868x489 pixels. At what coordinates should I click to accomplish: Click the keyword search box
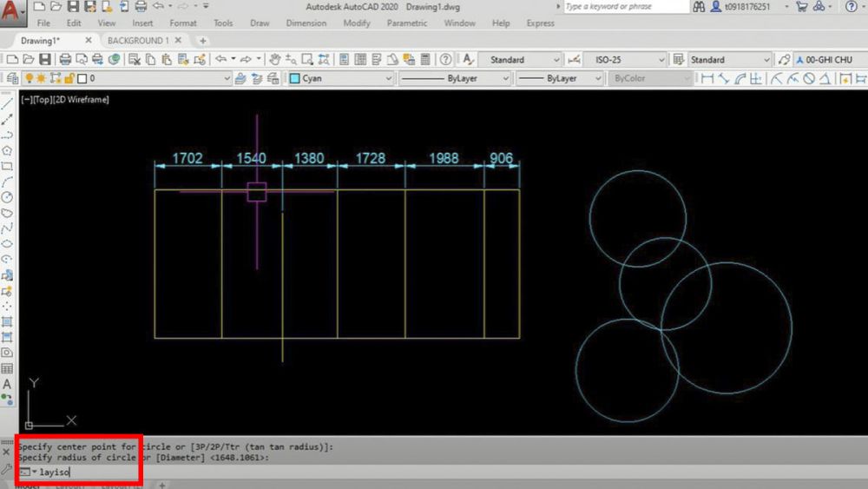tap(626, 7)
